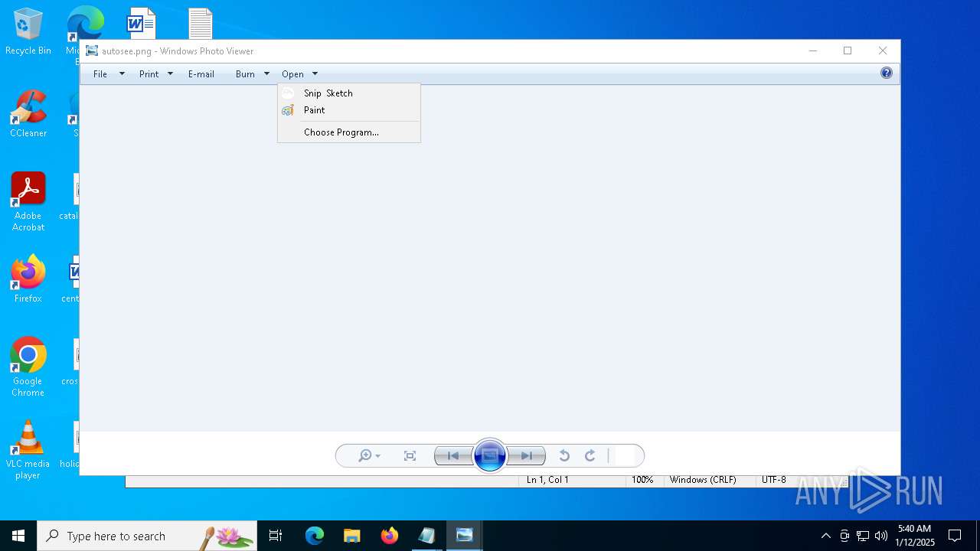Rotate picture clockwise
Viewport: 980px width, 551px height.
click(590, 456)
